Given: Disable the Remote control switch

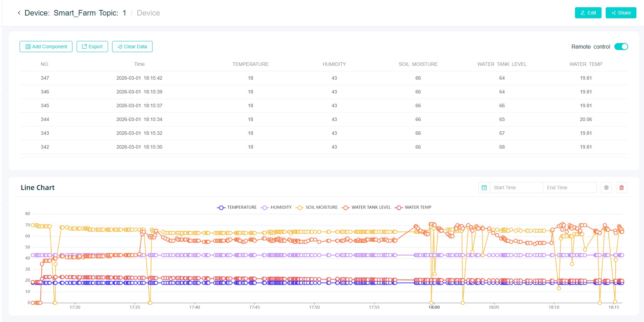Looking at the screenshot, I should point(621,47).
